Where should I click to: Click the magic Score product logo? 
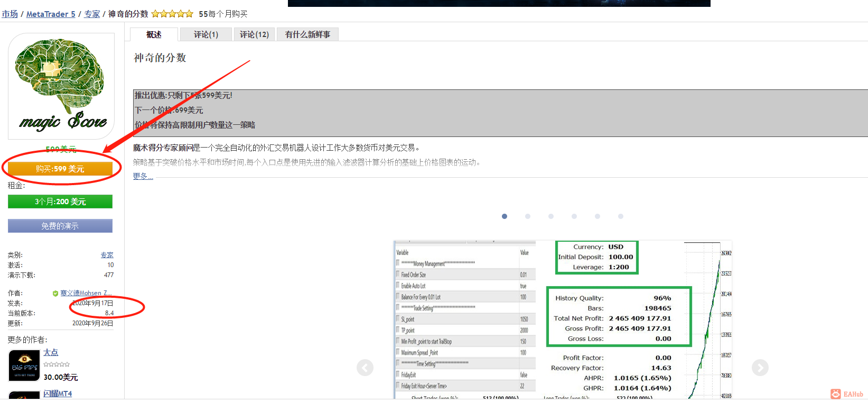pos(61,86)
